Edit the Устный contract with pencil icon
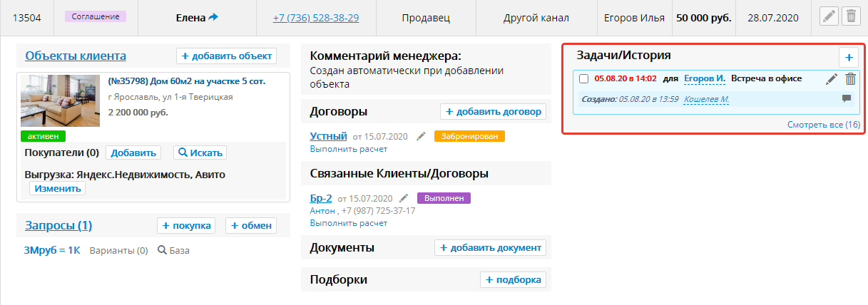The height and width of the screenshot is (305, 868). (x=421, y=136)
